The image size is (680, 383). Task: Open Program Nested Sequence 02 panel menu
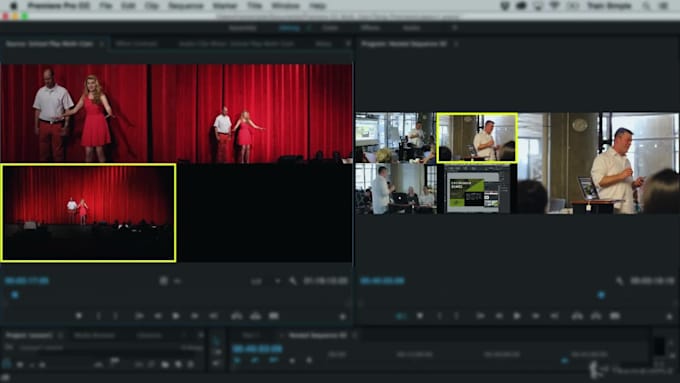click(456, 44)
